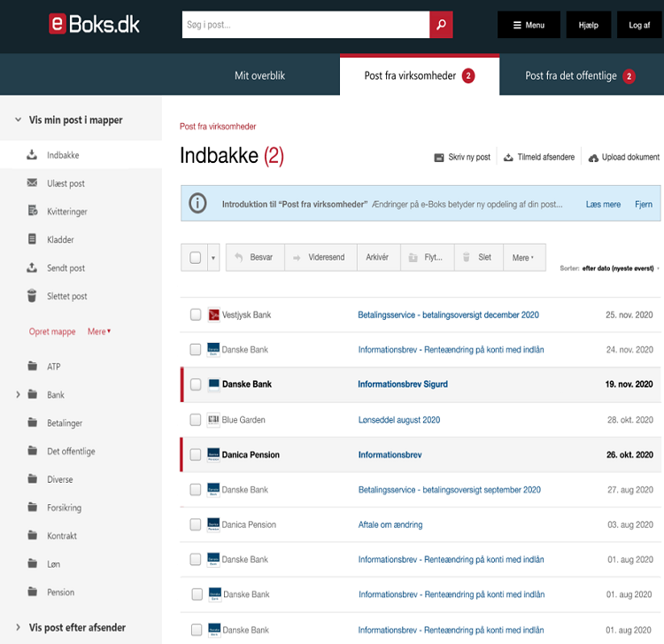
Task: Click the Vestjysk Bank sender logo
Action: click(213, 314)
